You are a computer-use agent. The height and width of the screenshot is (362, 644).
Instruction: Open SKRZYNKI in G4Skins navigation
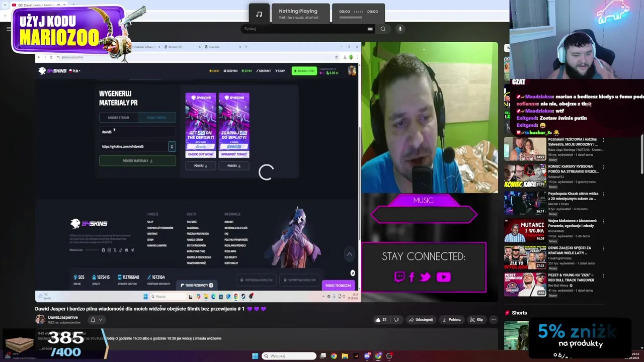[x=231, y=71]
